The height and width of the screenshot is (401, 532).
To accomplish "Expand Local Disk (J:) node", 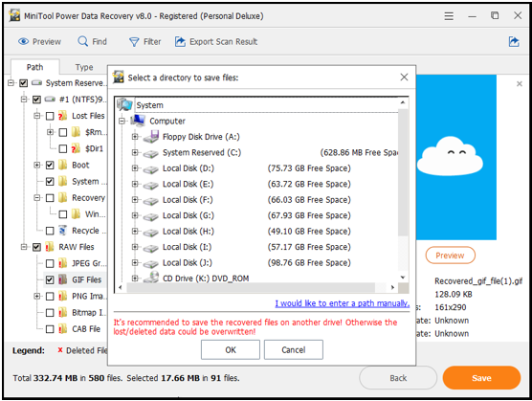I will (x=135, y=262).
